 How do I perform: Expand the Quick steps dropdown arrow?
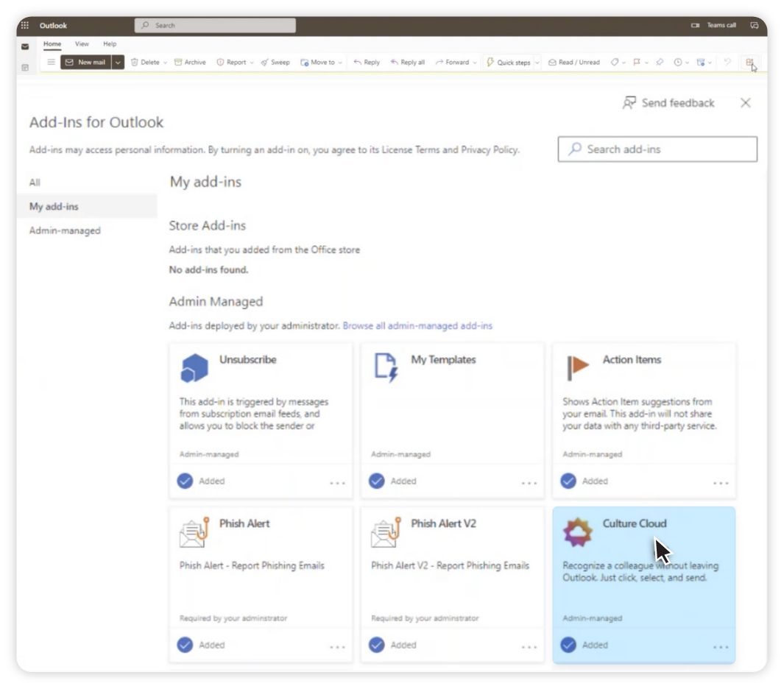[x=537, y=63]
